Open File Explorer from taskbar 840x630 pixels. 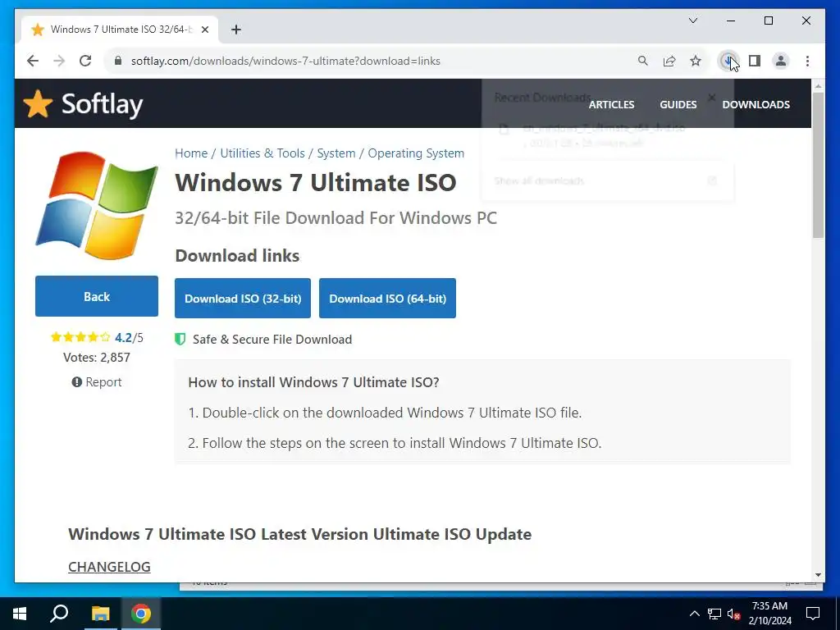coord(100,614)
